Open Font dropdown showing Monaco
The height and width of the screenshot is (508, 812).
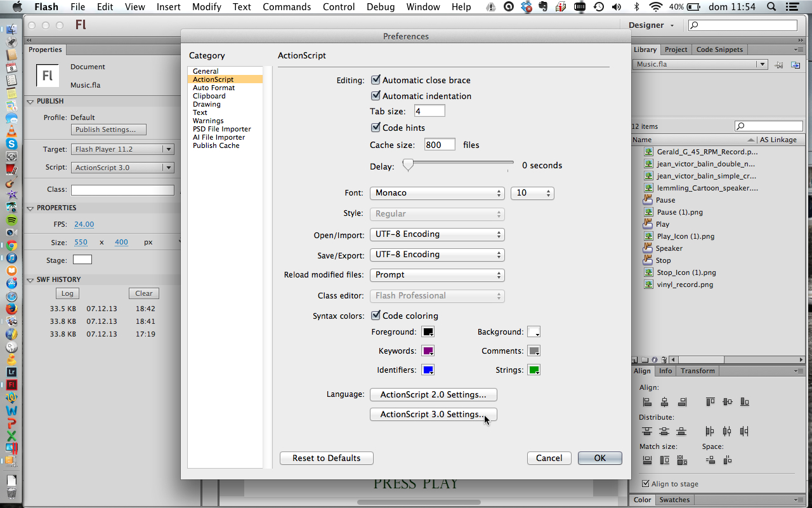[437, 193]
